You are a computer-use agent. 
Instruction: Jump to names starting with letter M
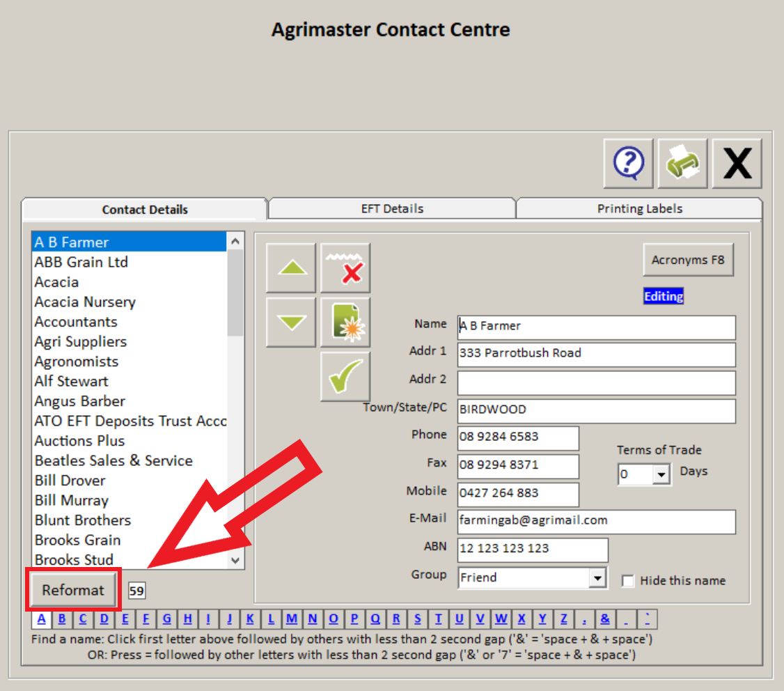292,619
